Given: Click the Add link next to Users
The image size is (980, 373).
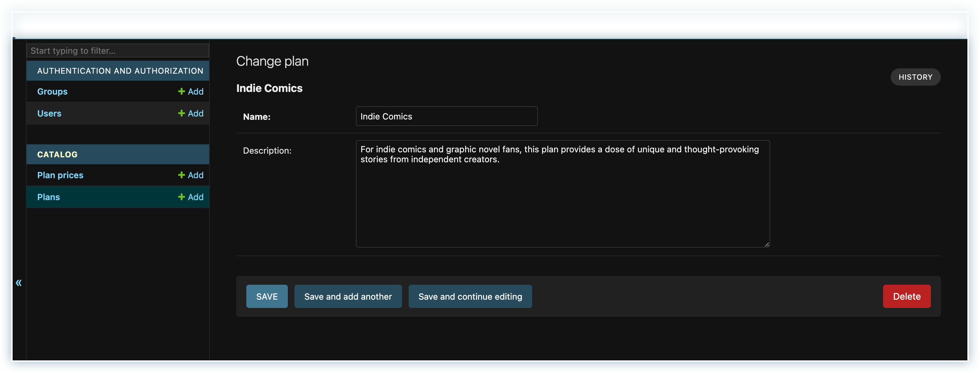Looking at the screenshot, I should (x=191, y=113).
